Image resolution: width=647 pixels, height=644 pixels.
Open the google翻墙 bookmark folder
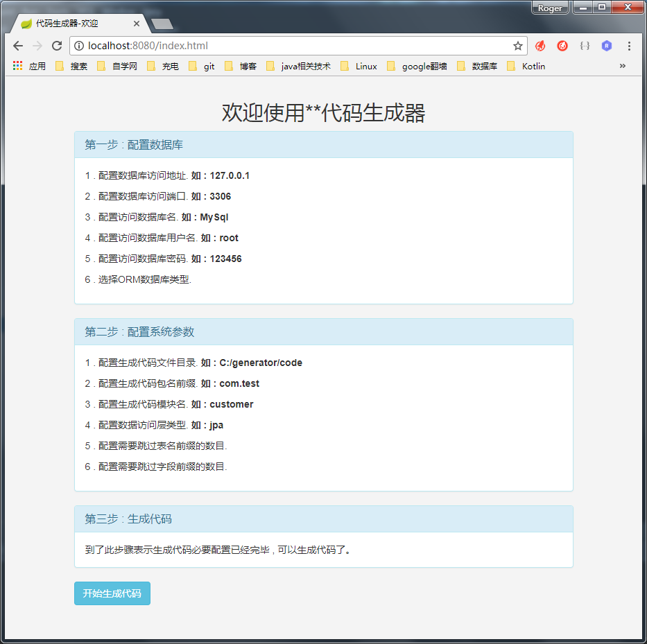pos(417,66)
